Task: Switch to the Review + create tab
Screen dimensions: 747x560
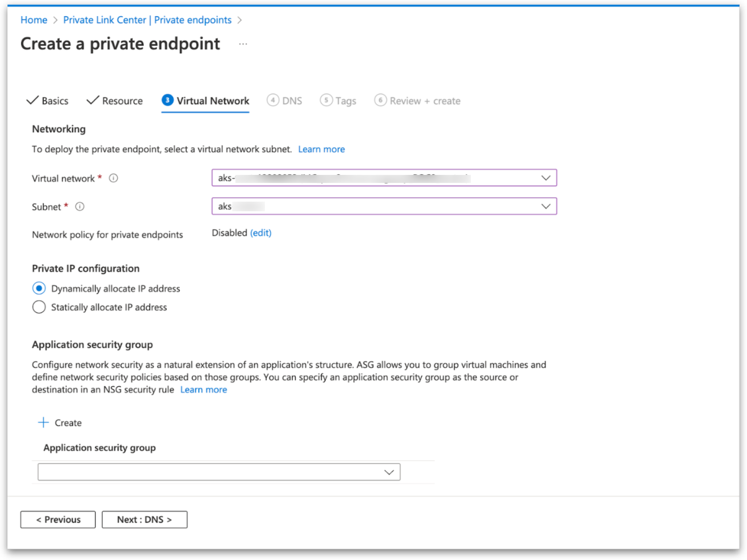Action: tap(425, 101)
